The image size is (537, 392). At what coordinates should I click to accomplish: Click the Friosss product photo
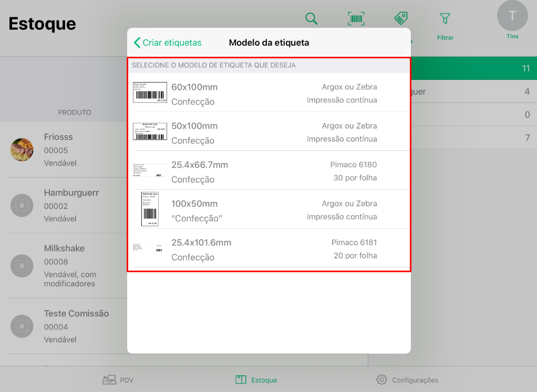[x=22, y=150]
